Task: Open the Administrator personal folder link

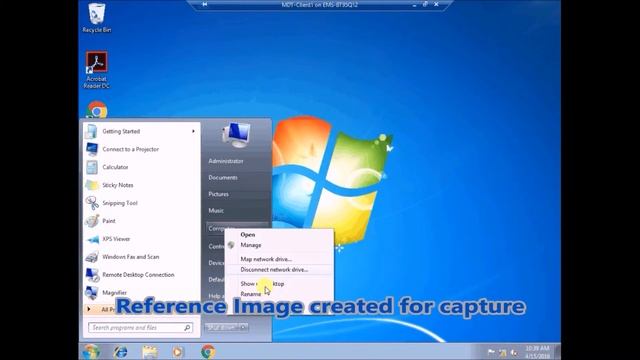Action: [x=226, y=161]
